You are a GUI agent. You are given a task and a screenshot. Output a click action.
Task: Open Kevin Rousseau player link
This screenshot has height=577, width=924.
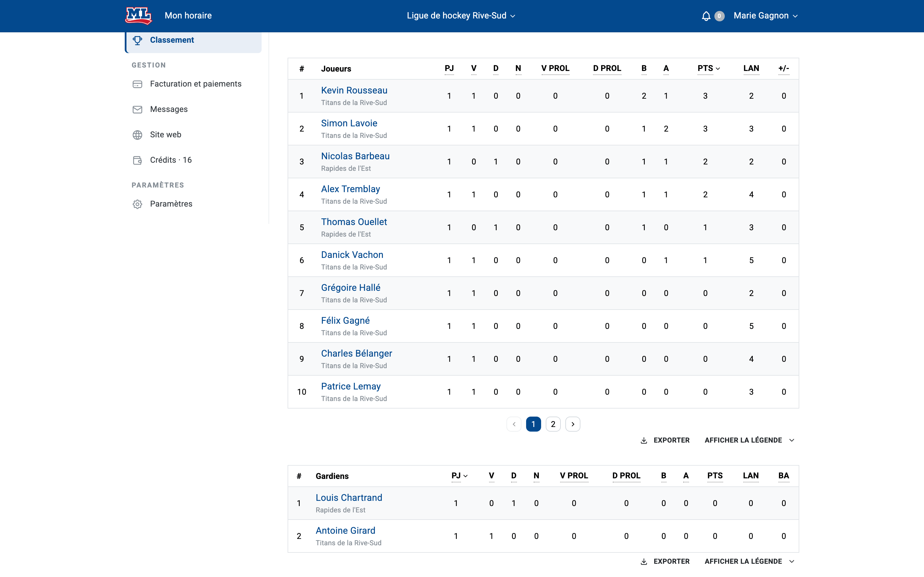tap(354, 90)
